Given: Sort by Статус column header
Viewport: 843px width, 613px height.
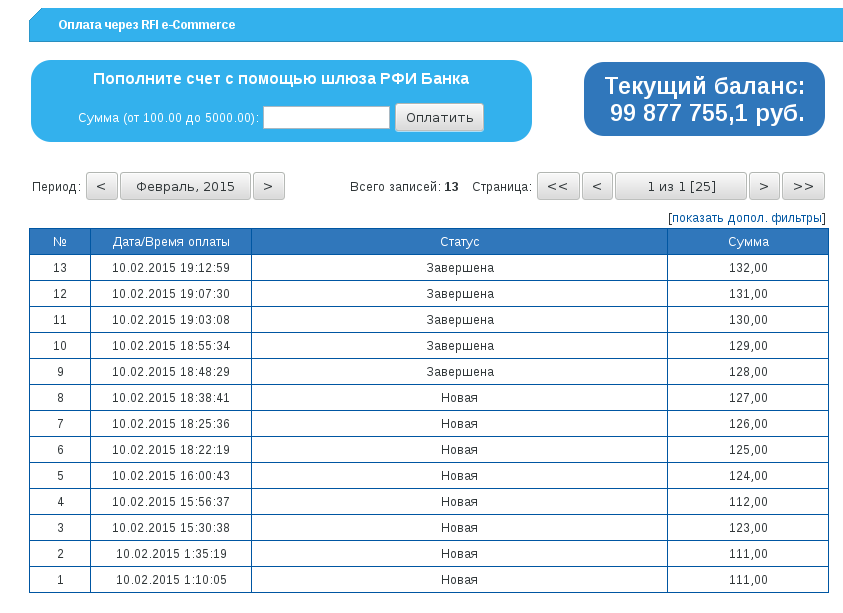Looking at the screenshot, I should tap(459, 242).
